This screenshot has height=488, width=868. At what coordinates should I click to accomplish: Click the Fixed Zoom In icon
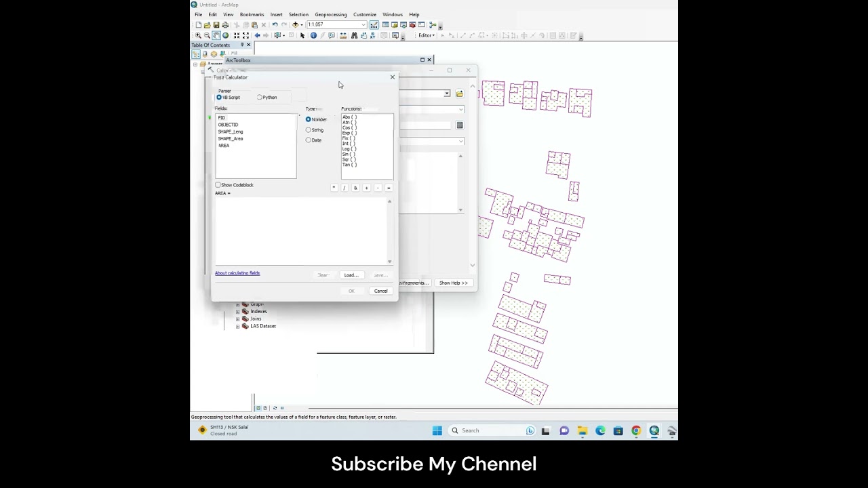[237, 35]
